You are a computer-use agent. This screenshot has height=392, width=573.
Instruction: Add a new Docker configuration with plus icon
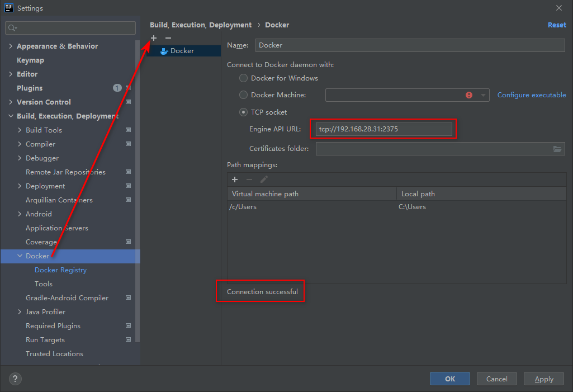154,38
